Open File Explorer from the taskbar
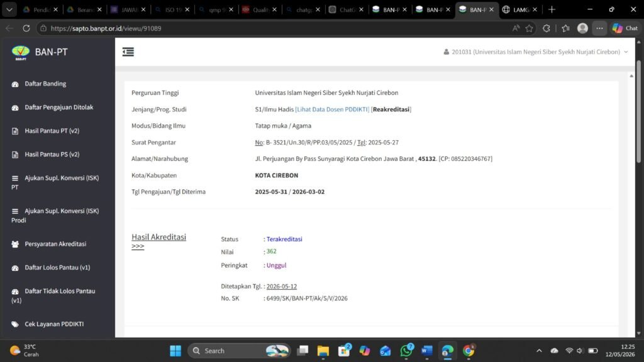This screenshot has height=362, width=644. click(323, 351)
